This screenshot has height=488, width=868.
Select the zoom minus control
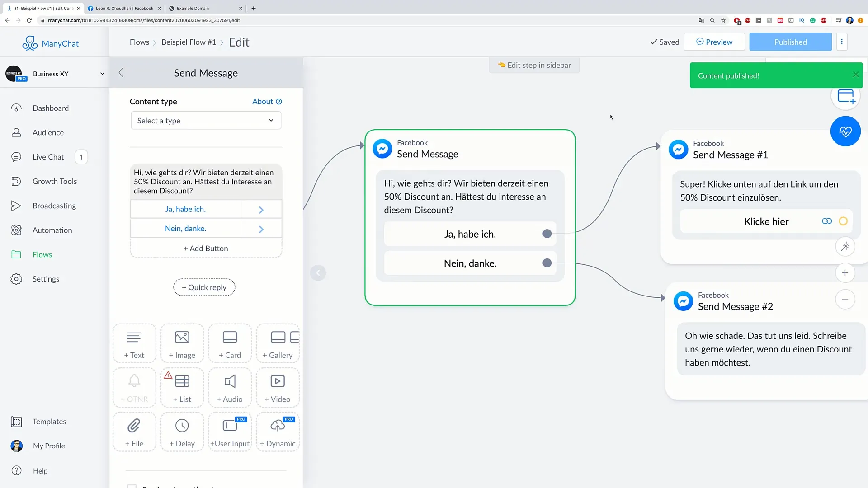tap(845, 299)
